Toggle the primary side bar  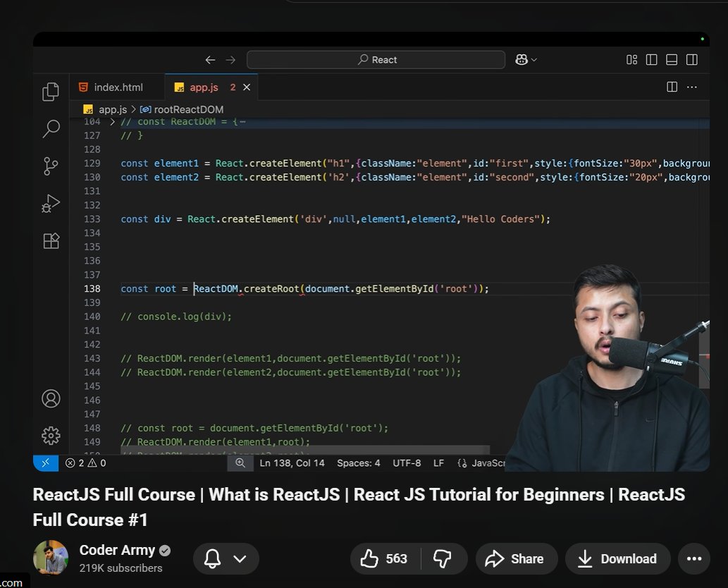point(651,59)
